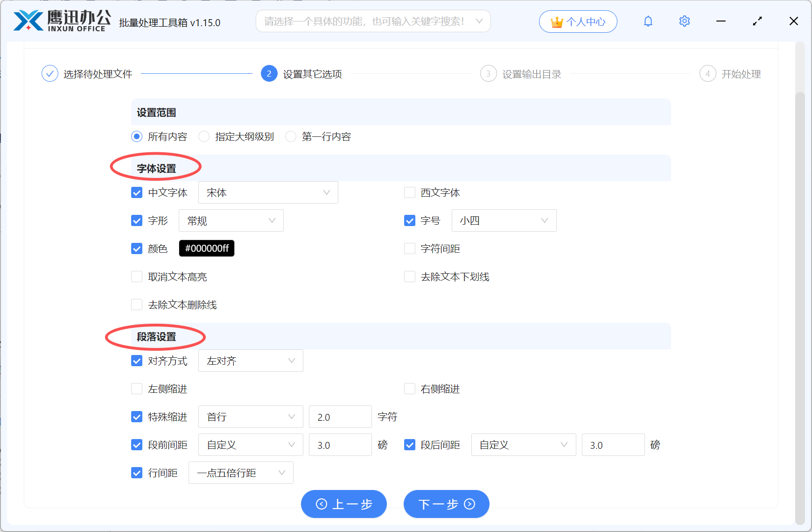The height and width of the screenshot is (532, 812).
Task: Click the 下一步 button
Action: pyautogui.click(x=446, y=504)
